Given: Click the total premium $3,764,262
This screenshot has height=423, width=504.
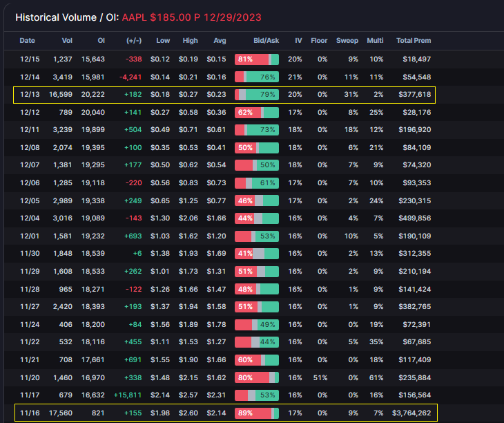Looking at the screenshot, I should 411,413.
